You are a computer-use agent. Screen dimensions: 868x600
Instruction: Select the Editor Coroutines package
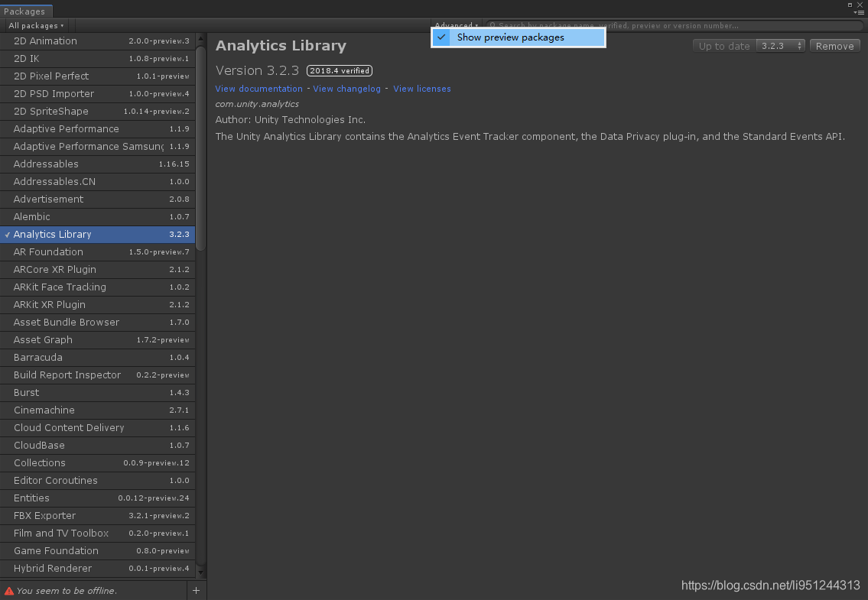(97, 481)
